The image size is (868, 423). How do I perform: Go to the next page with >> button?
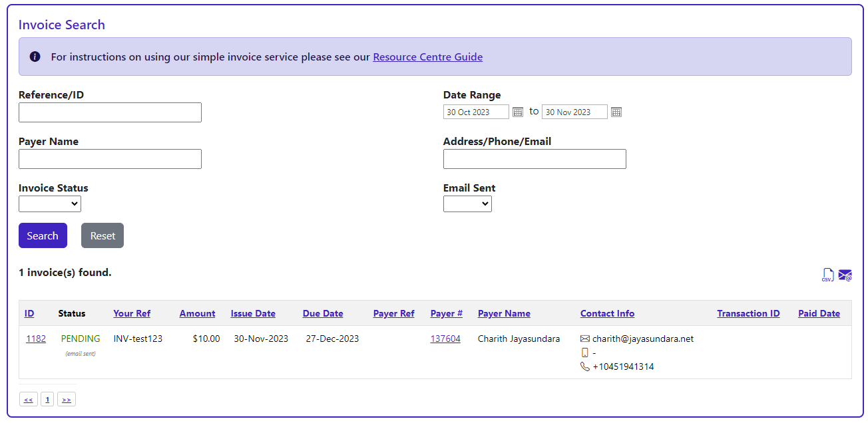coord(67,400)
